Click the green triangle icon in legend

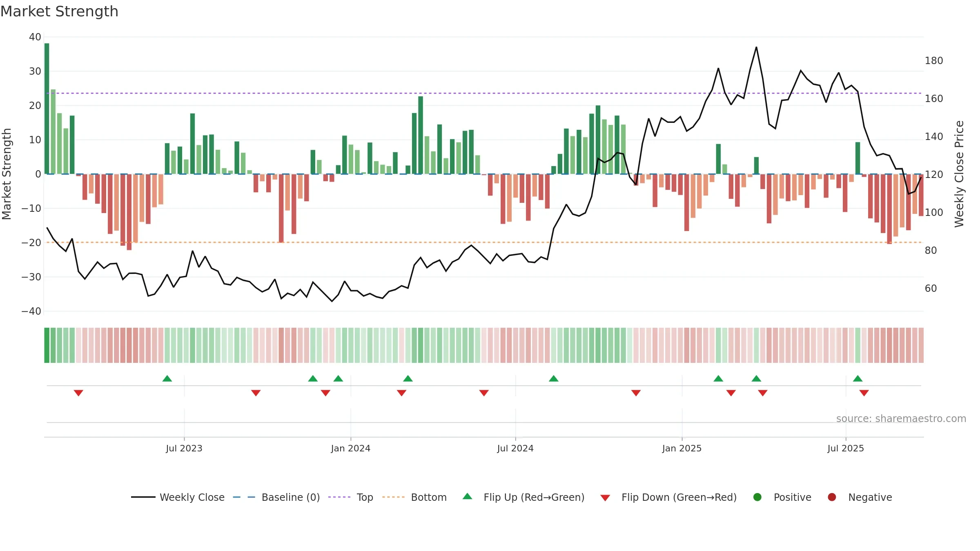pos(468,496)
